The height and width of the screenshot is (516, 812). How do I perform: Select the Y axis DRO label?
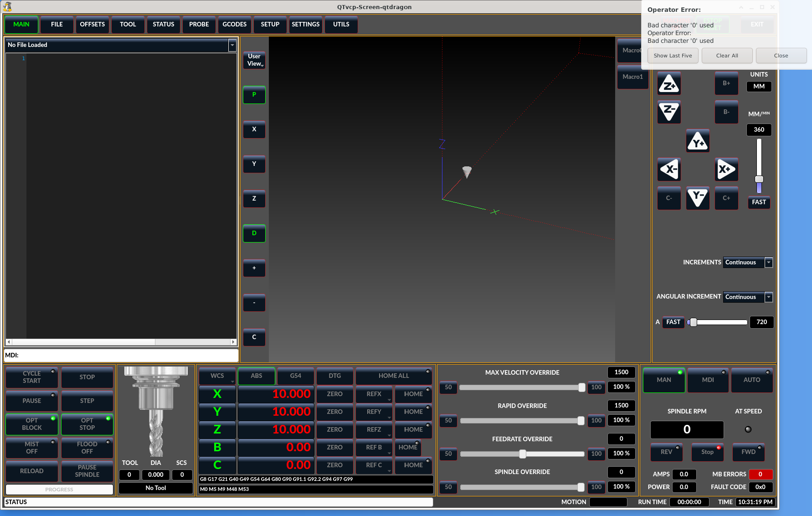coord(217,412)
